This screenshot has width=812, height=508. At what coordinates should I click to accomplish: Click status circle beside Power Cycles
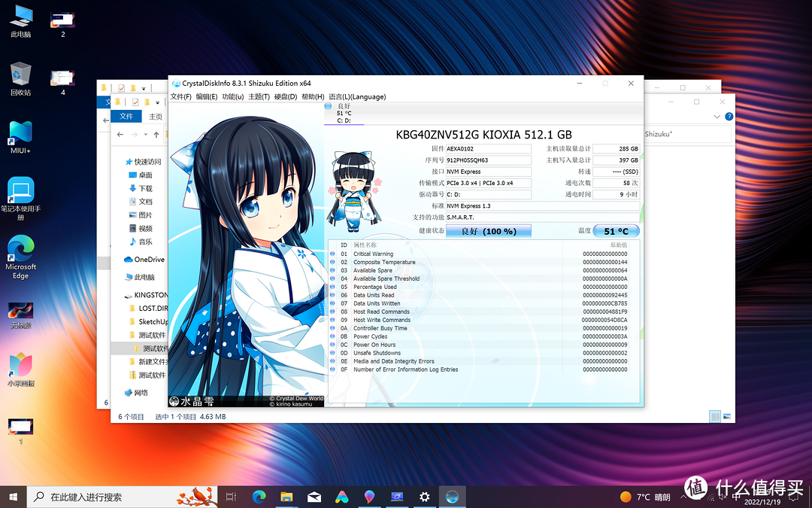(x=332, y=336)
